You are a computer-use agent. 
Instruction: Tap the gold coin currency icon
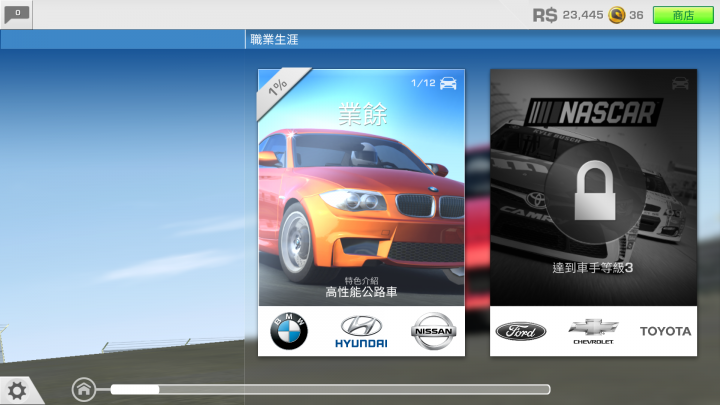[x=617, y=15]
